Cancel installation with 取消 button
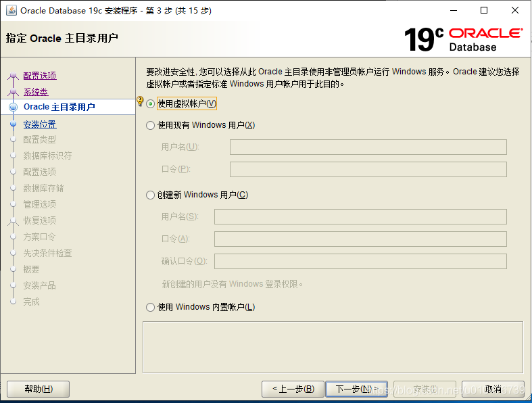532x403 pixels. (x=493, y=389)
